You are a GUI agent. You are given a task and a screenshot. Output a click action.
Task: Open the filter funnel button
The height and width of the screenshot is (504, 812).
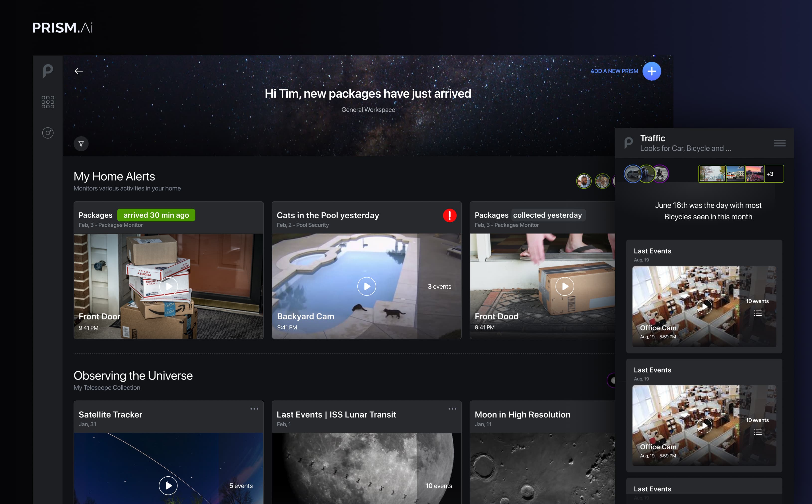point(81,144)
